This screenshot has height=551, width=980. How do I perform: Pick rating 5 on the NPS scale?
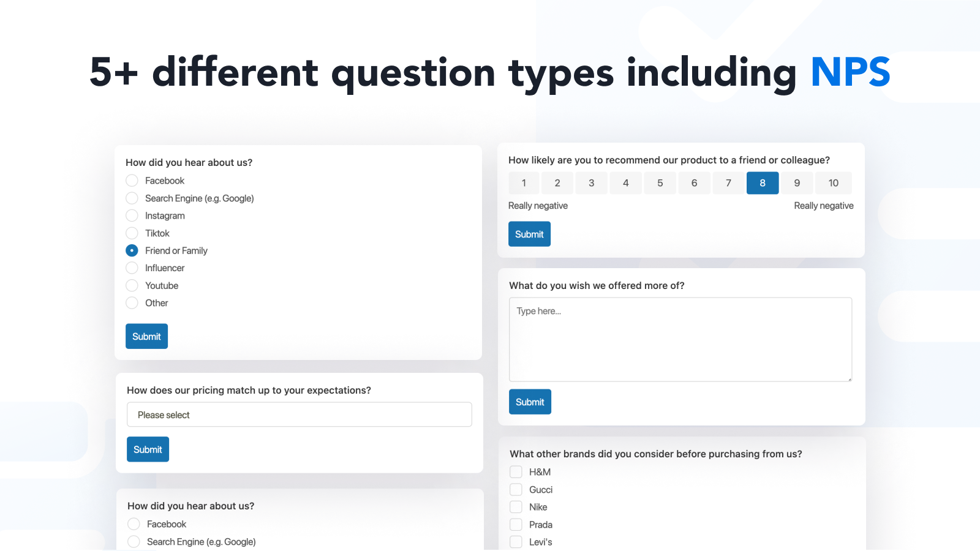tap(660, 183)
